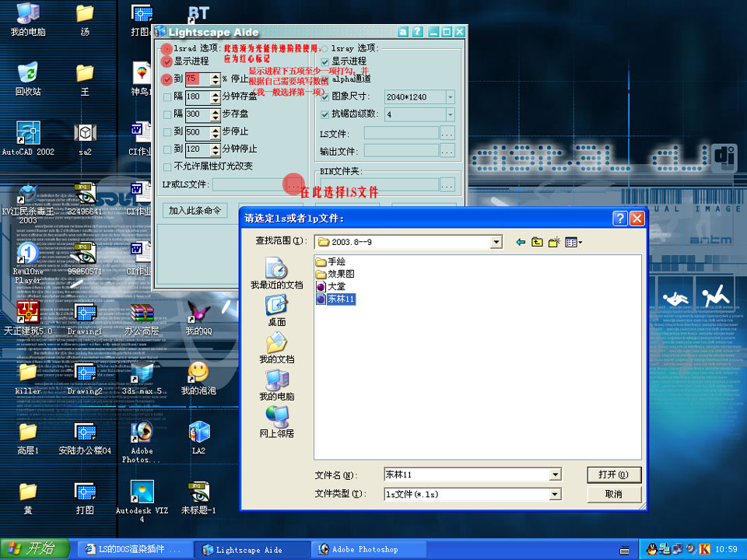The width and height of the screenshot is (747, 560).
Task: Launch the LA2 desktop shortcut
Action: [x=198, y=437]
